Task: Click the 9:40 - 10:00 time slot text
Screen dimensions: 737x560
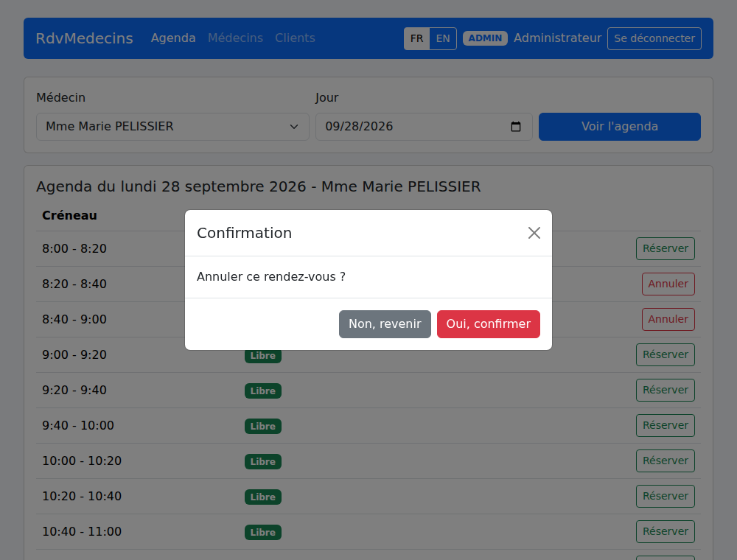Action: [x=78, y=426]
